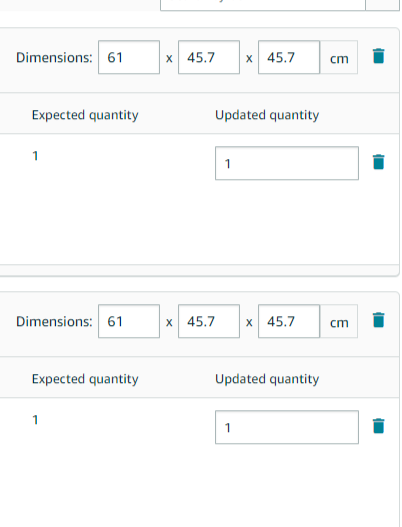This screenshot has width=402, height=527.
Task: Click the length field (61) of the first box
Action: point(129,57)
